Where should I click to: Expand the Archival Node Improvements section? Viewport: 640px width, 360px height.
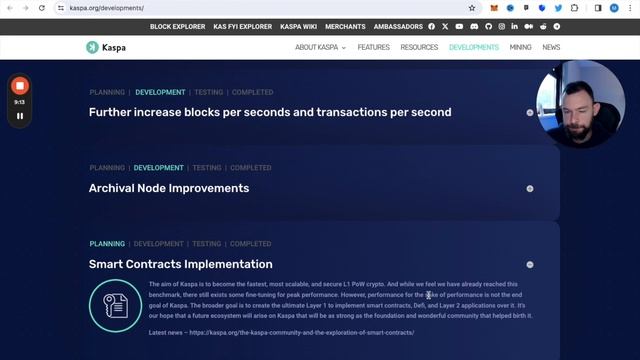[530, 189]
